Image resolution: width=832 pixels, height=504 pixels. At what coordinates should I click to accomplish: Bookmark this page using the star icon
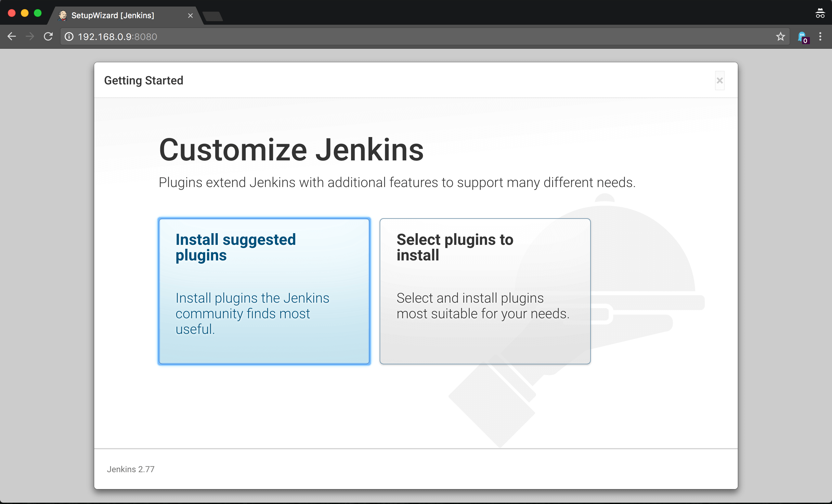click(x=781, y=36)
